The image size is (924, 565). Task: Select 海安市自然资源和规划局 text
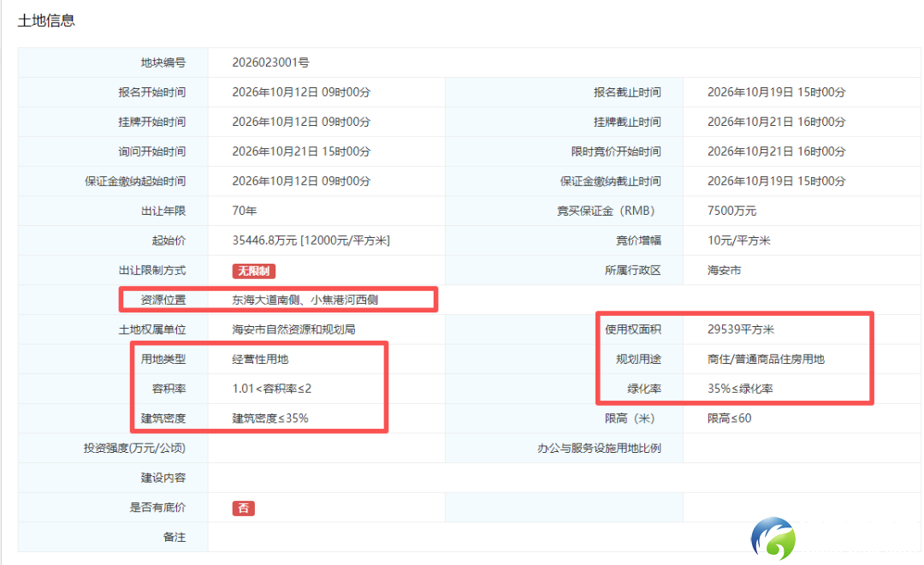(x=293, y=329)
